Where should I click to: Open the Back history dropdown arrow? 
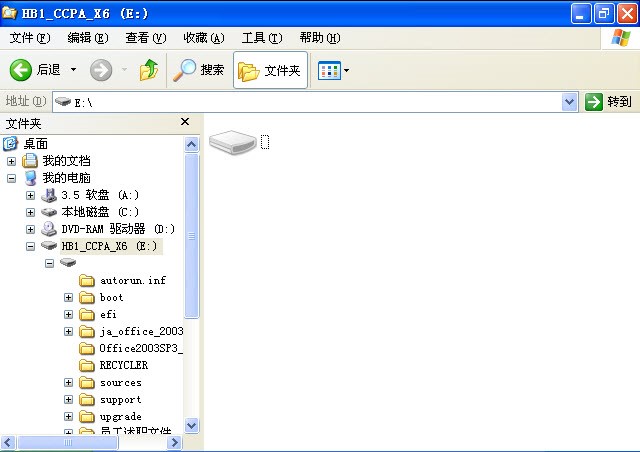pos(73,70)
